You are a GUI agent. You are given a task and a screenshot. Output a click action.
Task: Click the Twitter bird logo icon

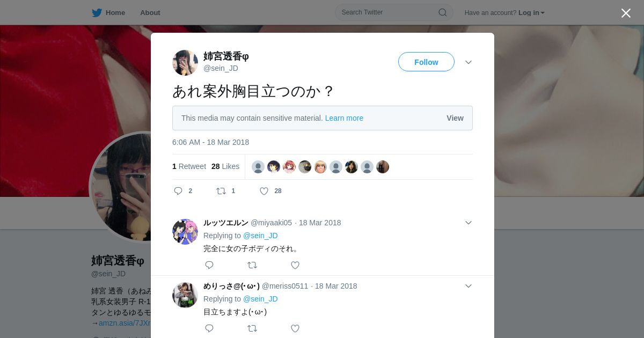point(97,13)
